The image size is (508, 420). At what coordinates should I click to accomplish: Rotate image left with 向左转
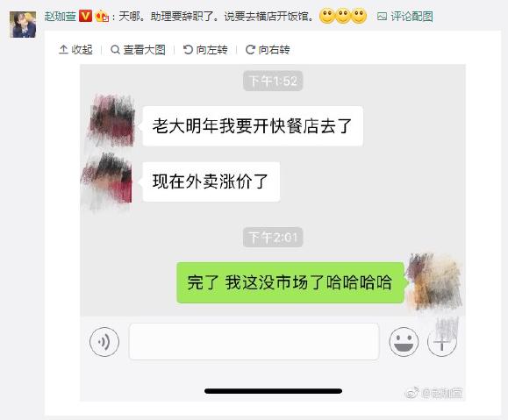pos(205,50)
